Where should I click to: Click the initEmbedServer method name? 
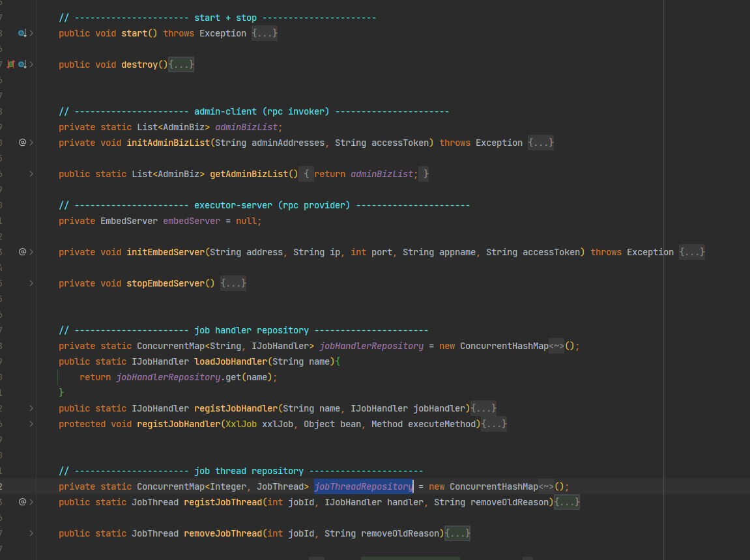click(166, 252)
